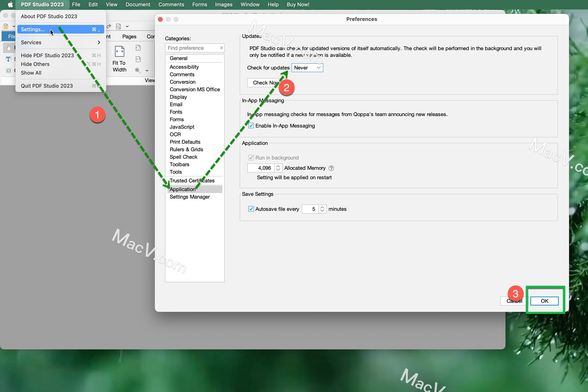Viewport: 588px width, 392px height.
Task: Select the Spell Check category
Action: point(194,157)
